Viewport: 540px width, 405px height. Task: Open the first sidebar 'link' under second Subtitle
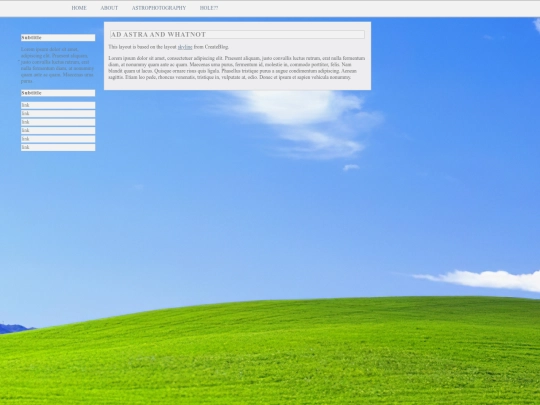[58, 105]
